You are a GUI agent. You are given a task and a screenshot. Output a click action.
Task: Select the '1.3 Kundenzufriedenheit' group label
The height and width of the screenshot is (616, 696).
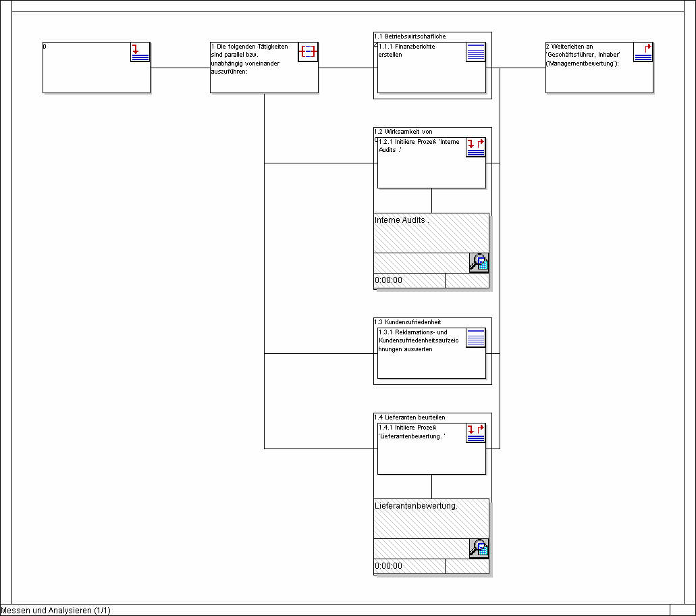(x=408, y=322)
